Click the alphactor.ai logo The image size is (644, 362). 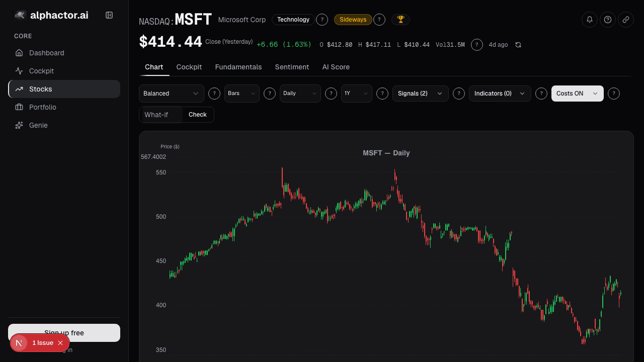(x=50, y=15)
